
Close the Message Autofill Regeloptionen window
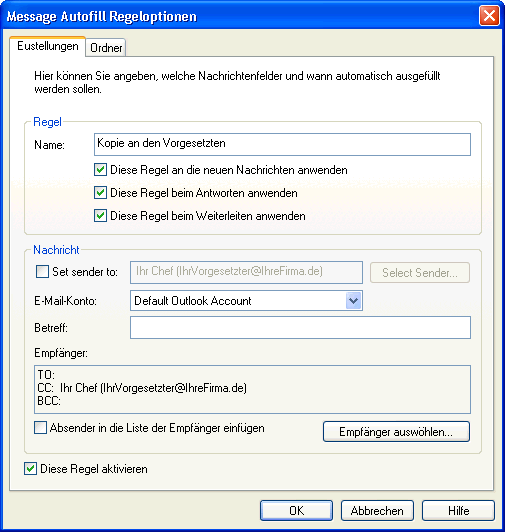point(489,16)
